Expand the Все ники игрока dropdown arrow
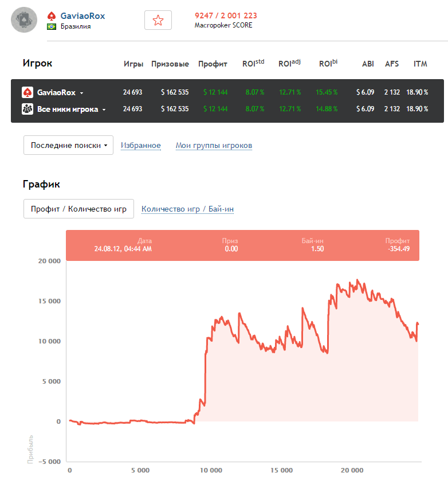This screenshot has width=448, height=484. [x=104, y=110]
